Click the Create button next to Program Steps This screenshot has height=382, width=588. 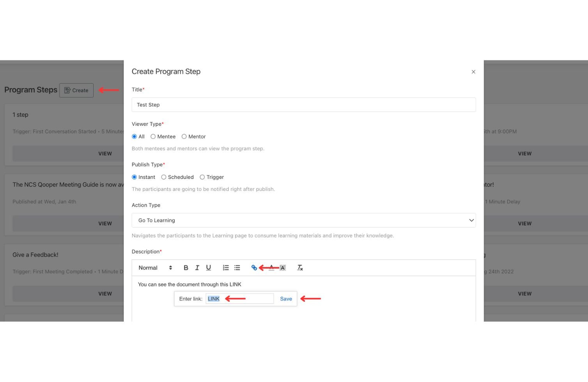tap(76, 90)
